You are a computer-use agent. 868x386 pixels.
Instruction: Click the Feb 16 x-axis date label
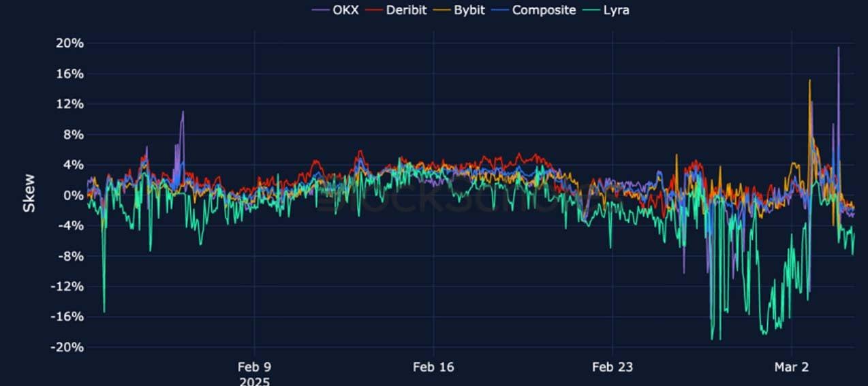tap(433, 367)
